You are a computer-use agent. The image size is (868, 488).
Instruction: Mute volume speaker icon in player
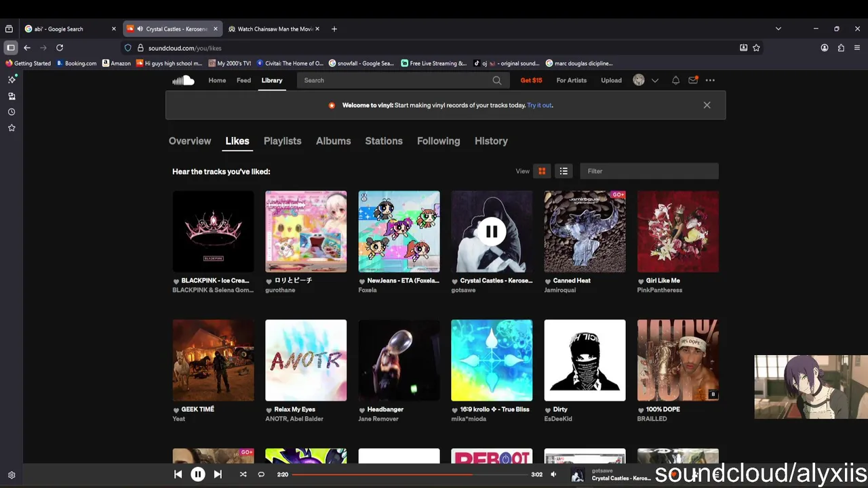pos(553,474)
